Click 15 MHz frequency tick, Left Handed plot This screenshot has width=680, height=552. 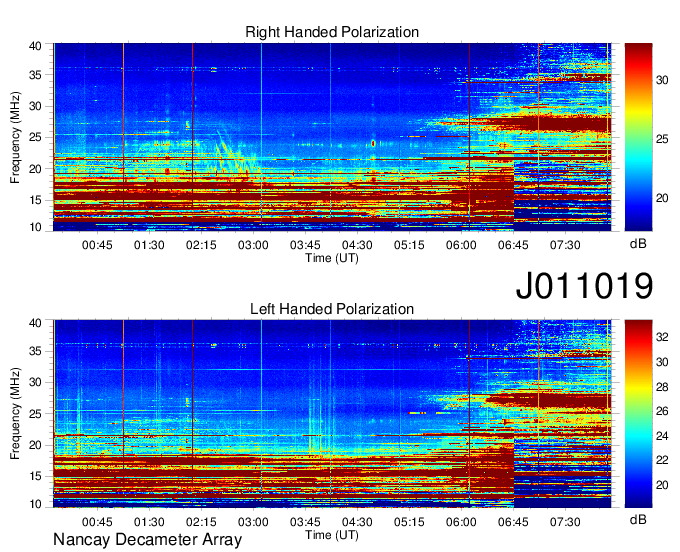click(x=36, y=476)
